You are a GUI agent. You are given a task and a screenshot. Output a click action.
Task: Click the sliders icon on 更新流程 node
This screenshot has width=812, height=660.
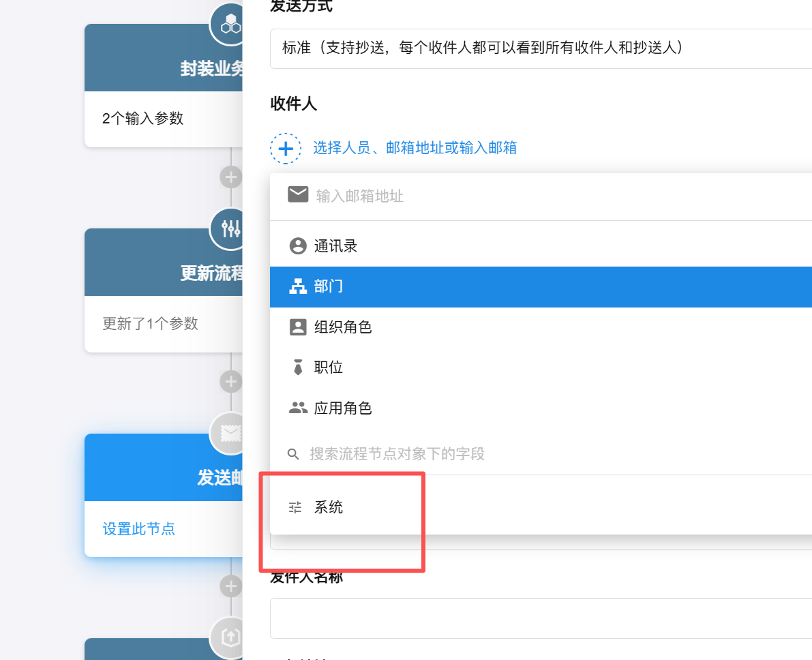click(230, 228)
